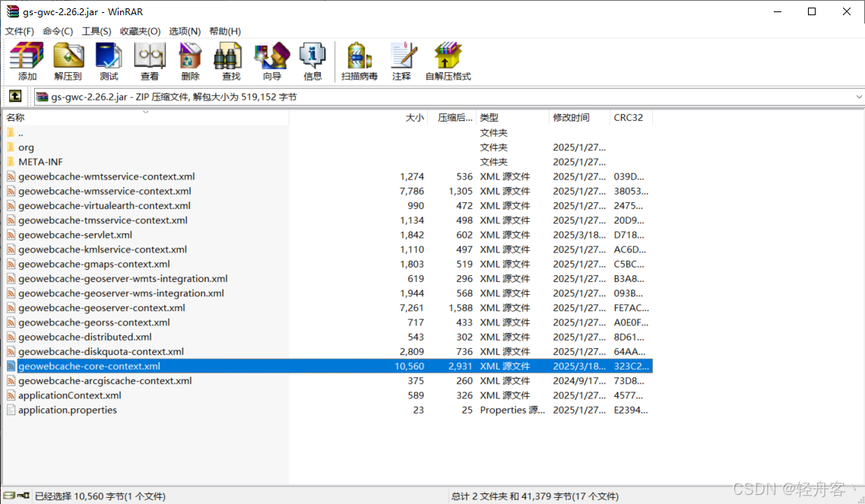Expand the address bar dropdown arrow

858,97
